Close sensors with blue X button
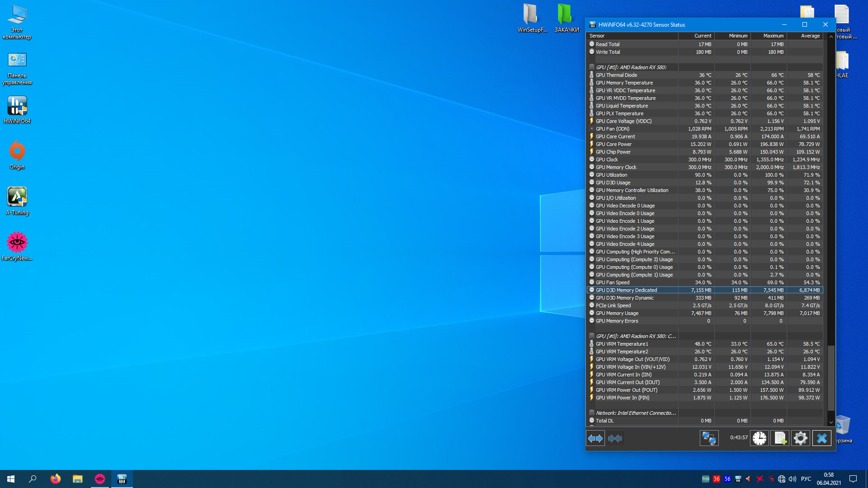The width and height of the screenshot is (868, 488). click(x=821, y=438)
